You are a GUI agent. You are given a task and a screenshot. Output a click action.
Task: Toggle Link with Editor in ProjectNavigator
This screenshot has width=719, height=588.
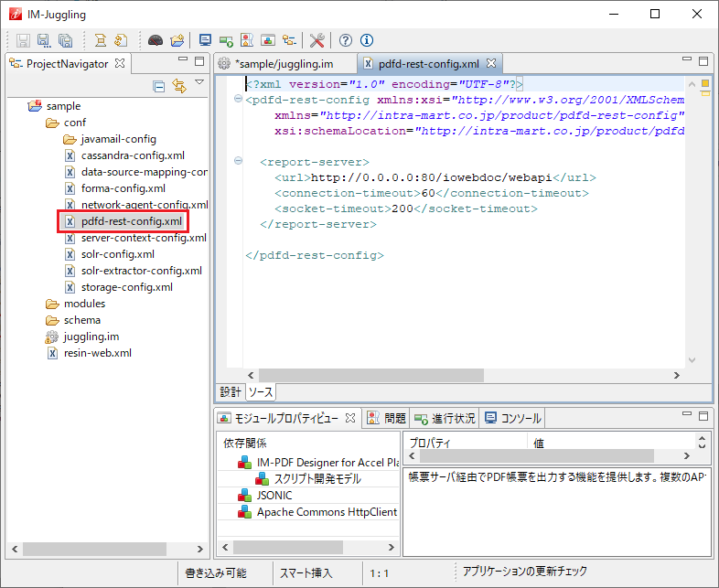[179, 86]
